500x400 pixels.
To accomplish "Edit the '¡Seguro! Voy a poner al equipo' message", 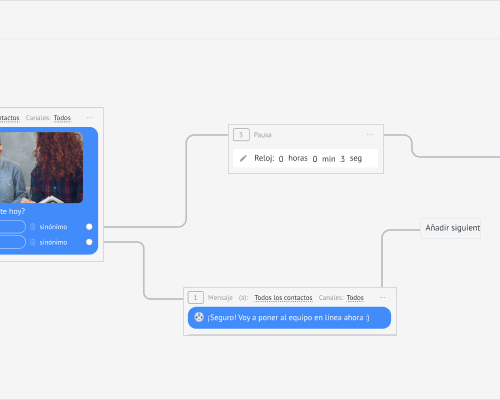I will 289,318.
